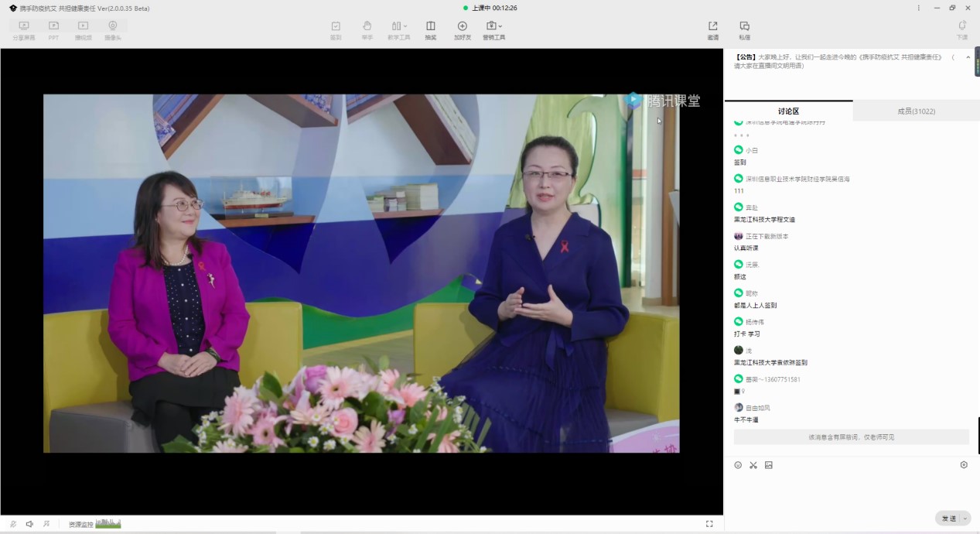The height and width of the screenshot is (534, 980).
Task: Click the live video stream area
Action: (x=361, y=273)
